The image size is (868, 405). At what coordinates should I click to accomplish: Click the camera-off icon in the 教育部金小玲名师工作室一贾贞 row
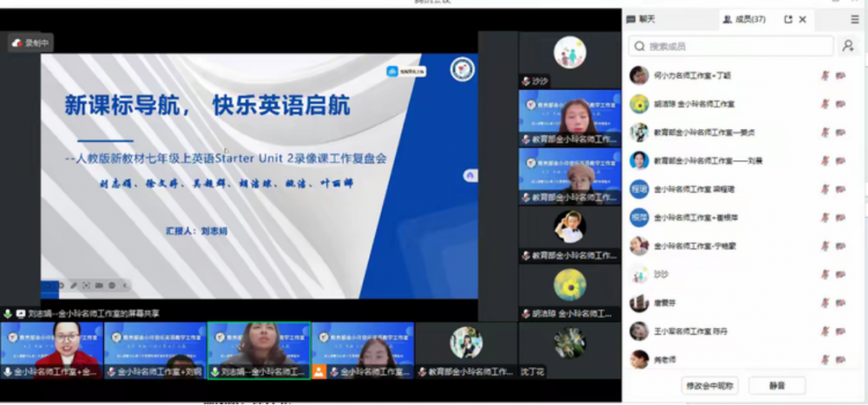click(840, 132)
